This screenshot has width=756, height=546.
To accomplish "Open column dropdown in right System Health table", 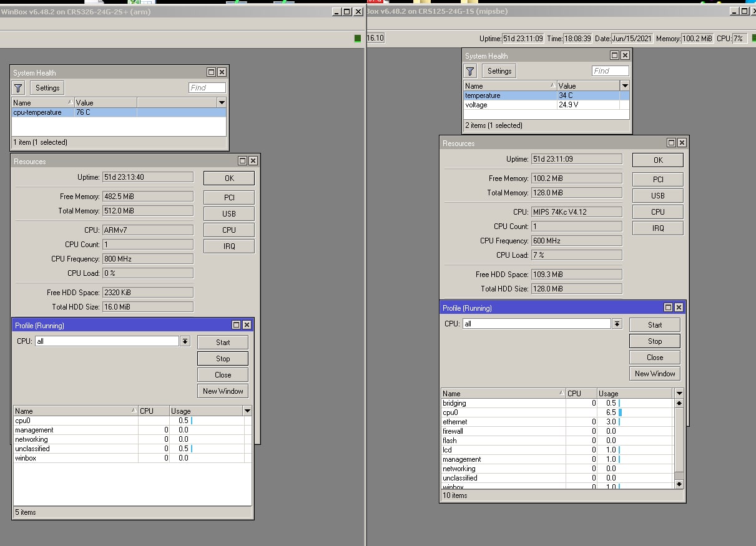I will click(625, 85).
